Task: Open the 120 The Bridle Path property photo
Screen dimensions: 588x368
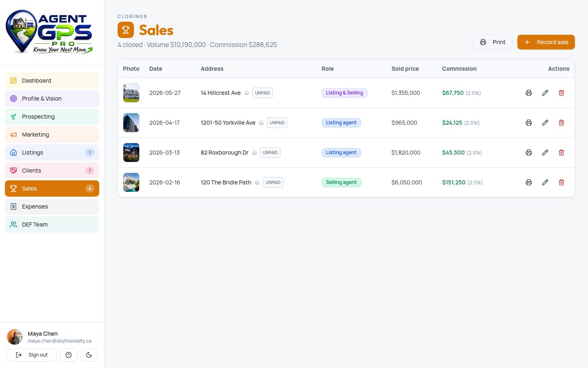Action: tap(131, 182)
